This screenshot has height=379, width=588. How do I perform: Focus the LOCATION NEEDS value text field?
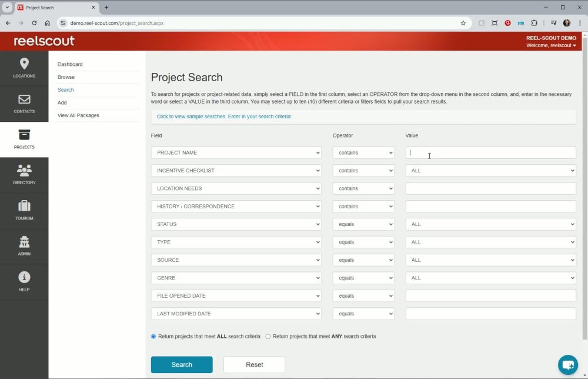pyautogui.click(x=490, y=189)
